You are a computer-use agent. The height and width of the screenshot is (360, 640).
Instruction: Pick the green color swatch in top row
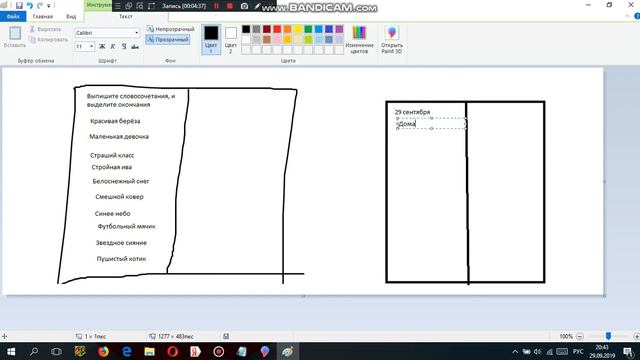pyautogui.click(x=308, y=29)
